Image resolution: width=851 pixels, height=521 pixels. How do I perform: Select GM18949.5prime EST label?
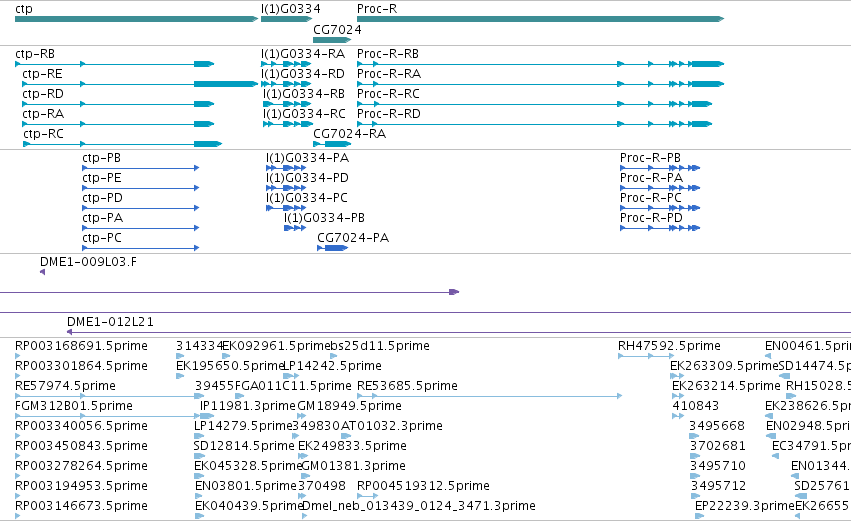tap(350, 406)
